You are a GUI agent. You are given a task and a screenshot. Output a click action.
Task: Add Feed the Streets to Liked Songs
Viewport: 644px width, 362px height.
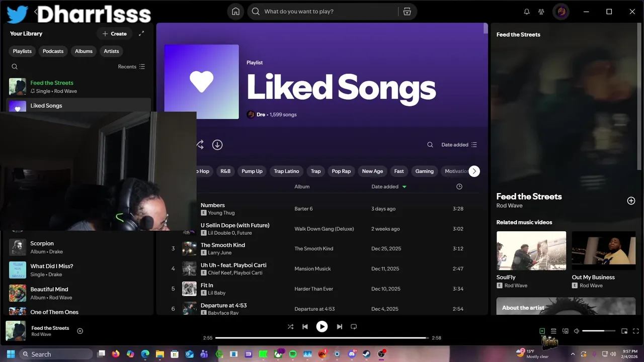pyautogui.click(x=631, y=201)
